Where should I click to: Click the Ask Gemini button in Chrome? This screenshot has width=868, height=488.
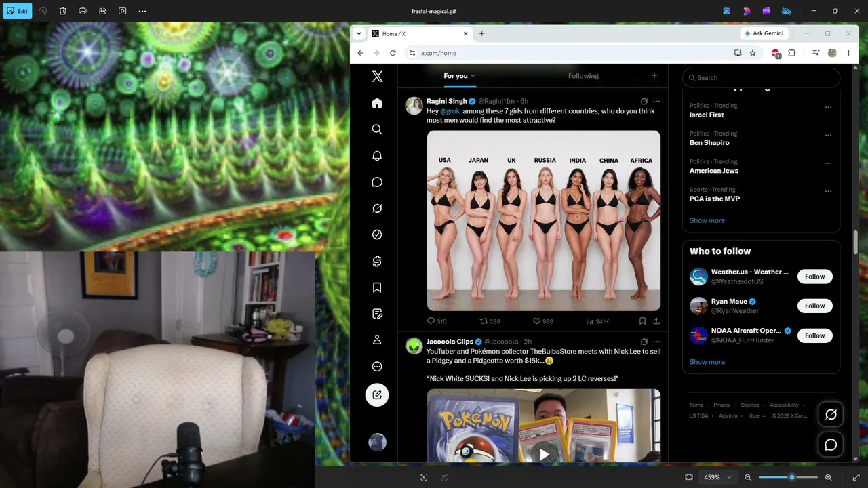[764, 33]
